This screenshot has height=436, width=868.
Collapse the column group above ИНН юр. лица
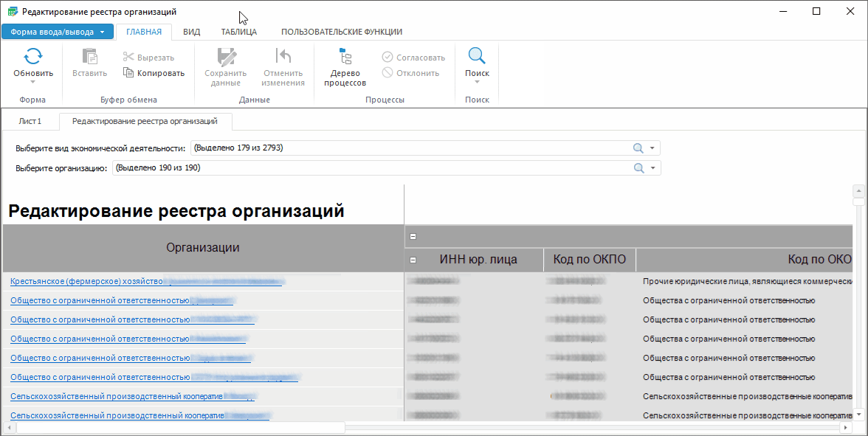point(413,237)
